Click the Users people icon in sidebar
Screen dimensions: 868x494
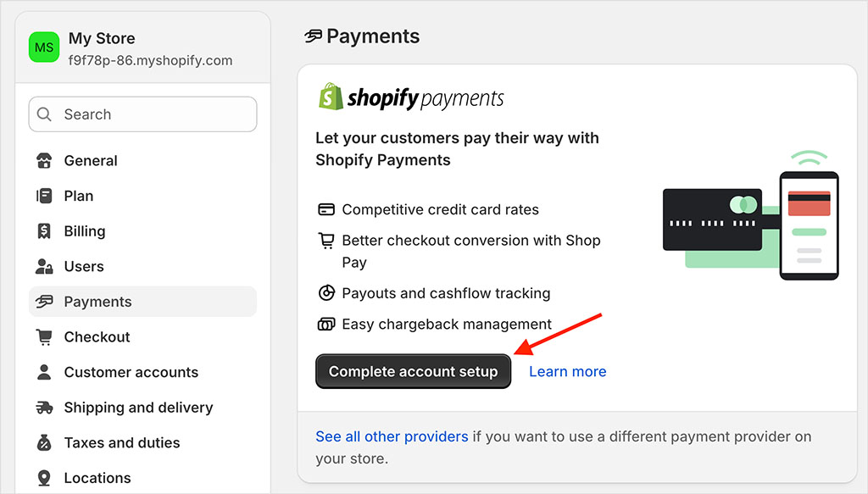42,266
